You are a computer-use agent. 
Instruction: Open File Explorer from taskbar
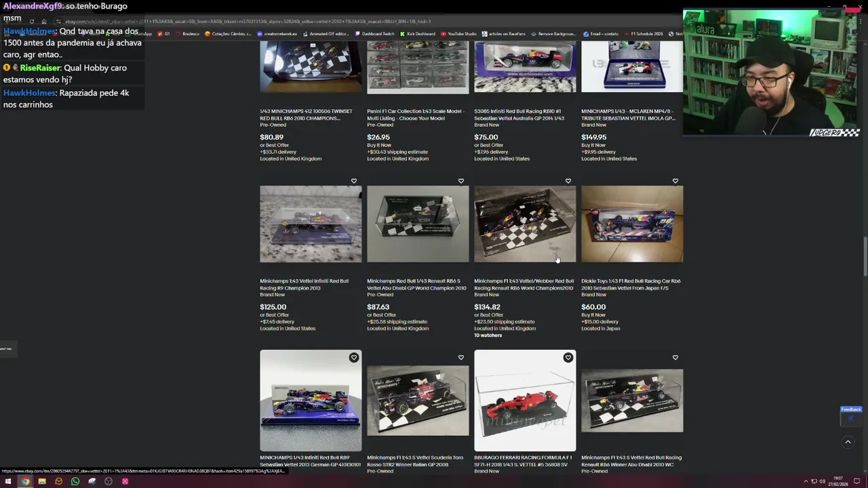point(42,481)
